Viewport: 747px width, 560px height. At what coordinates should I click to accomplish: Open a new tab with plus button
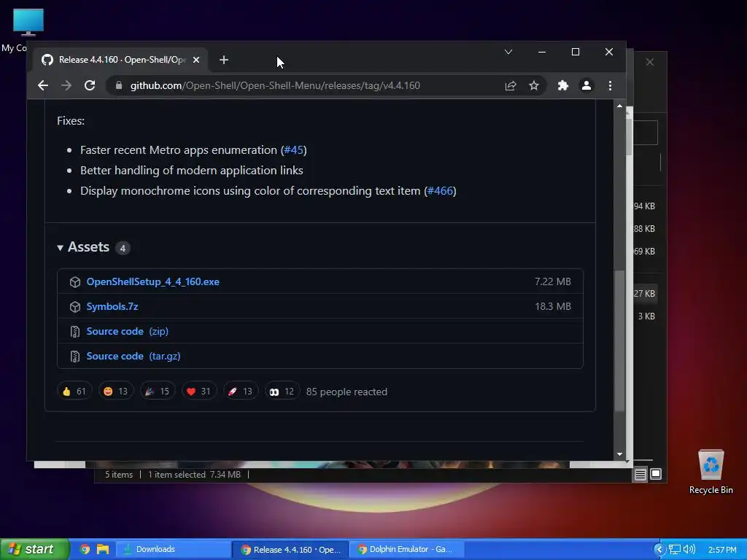pyautogui.click(x=224, y=60)
